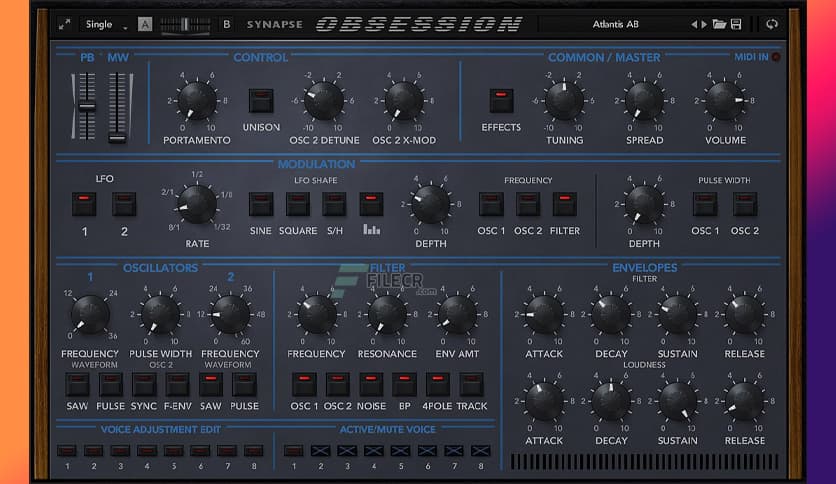This screenshot has height=484, width=836.
Task: Go to the next preset arrow
Action: (704, 25)
